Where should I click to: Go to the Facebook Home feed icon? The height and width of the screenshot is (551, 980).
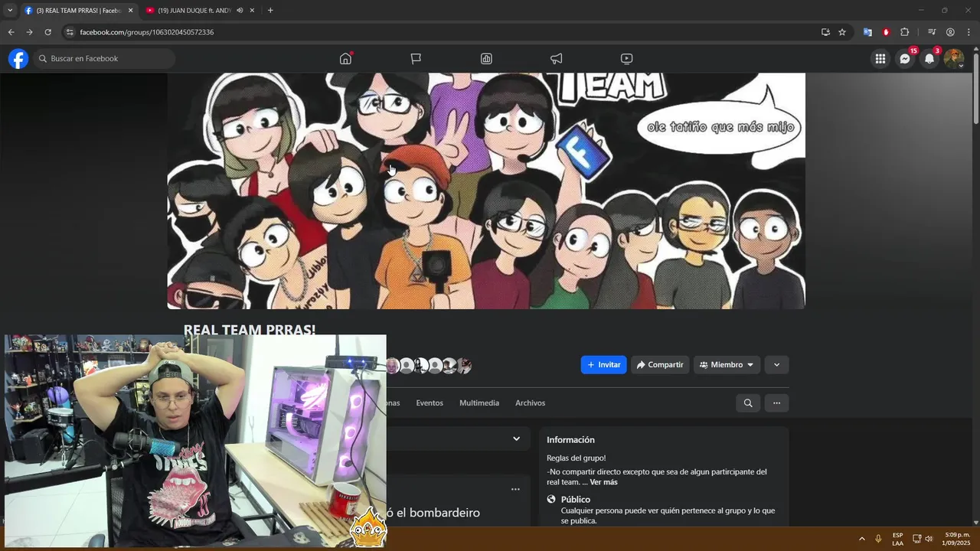tap(345, 58)
